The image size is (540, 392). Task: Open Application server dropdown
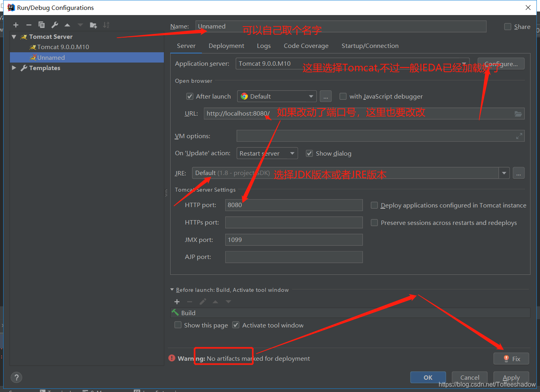(x=353, y=64)
